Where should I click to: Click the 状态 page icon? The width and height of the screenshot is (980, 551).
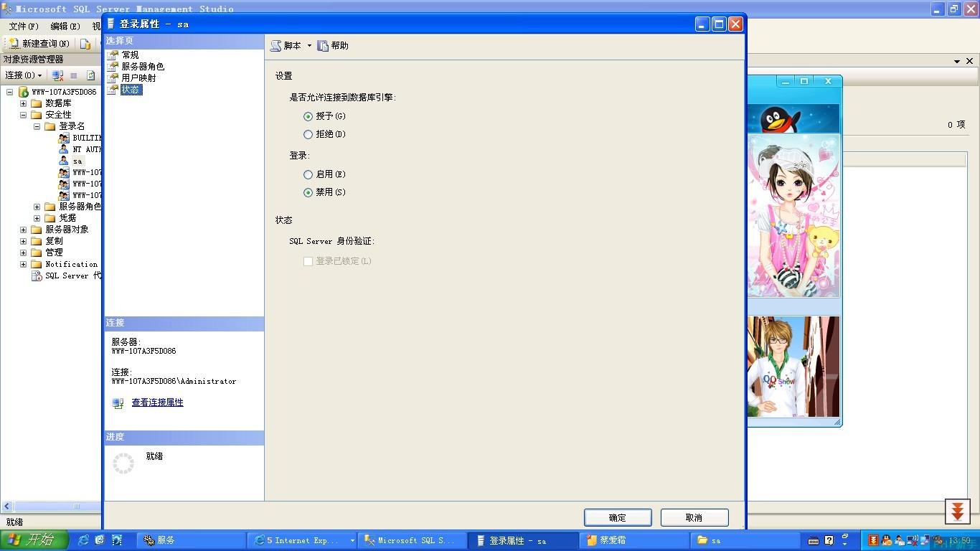tap(113, 90)
